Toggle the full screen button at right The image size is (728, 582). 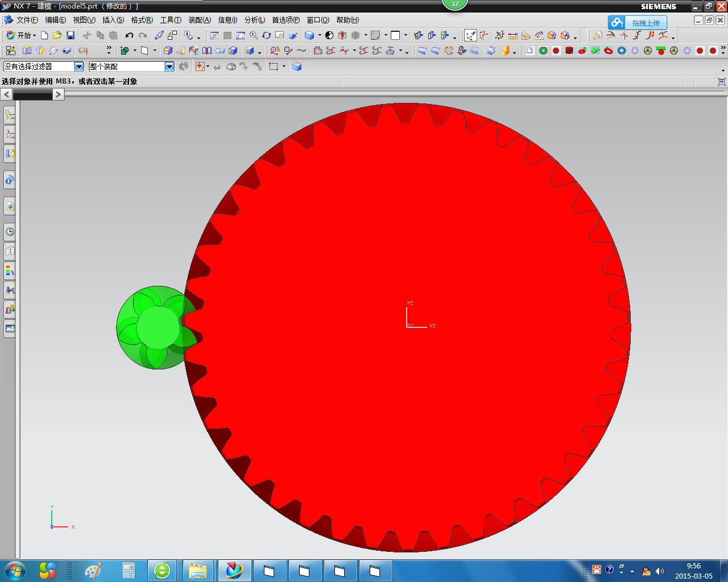click(721, 82)
